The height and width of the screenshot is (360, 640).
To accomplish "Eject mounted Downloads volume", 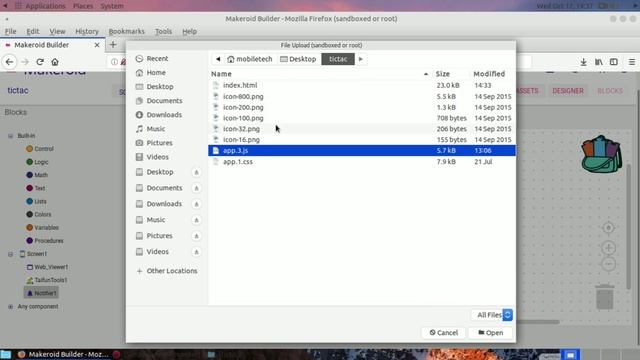I will tap(196, 204).
